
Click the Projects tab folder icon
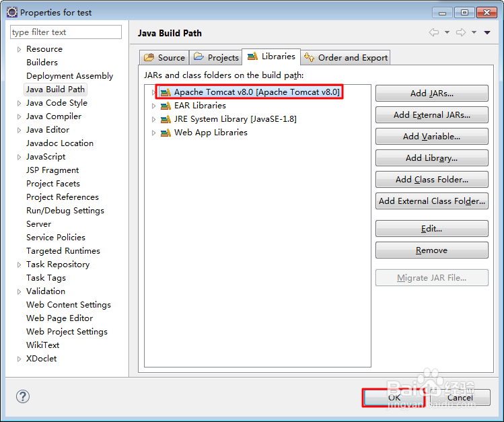pyautogui.click(x=199, y=57)
